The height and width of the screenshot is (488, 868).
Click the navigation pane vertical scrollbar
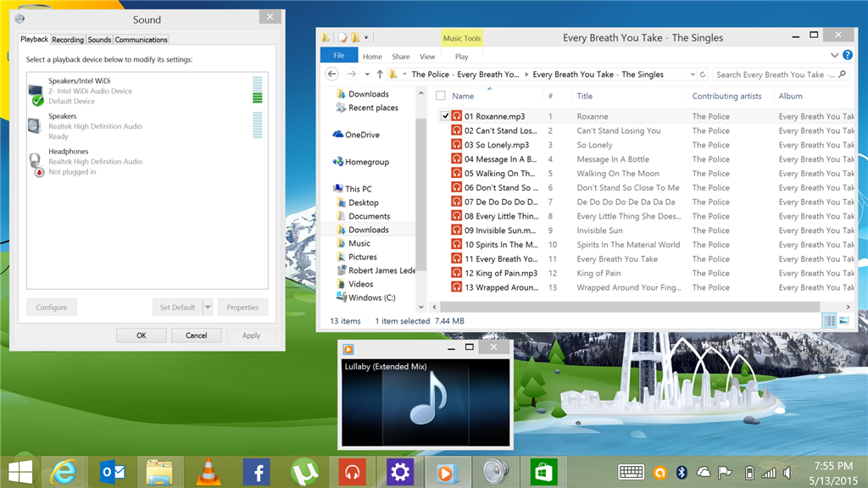(x=420, y=194)
